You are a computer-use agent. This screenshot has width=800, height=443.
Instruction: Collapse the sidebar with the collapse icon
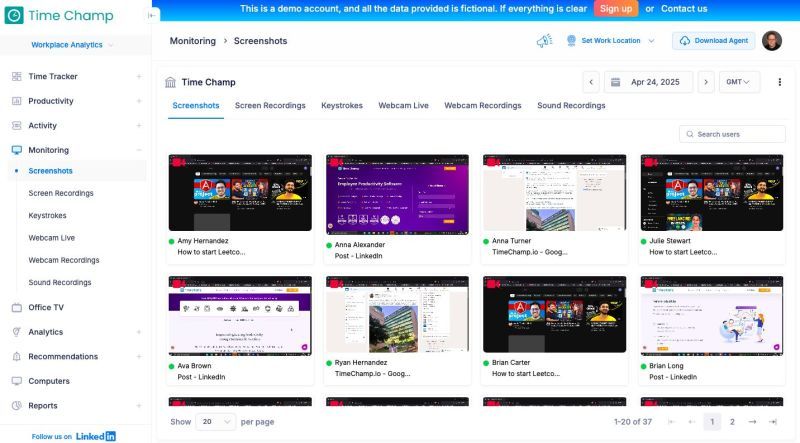(152, 15)
